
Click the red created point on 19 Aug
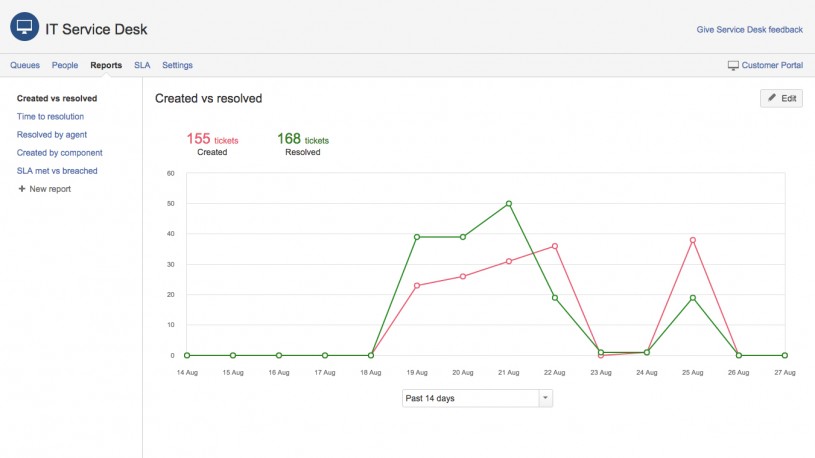pyautogui.click(x=417, y=285)
